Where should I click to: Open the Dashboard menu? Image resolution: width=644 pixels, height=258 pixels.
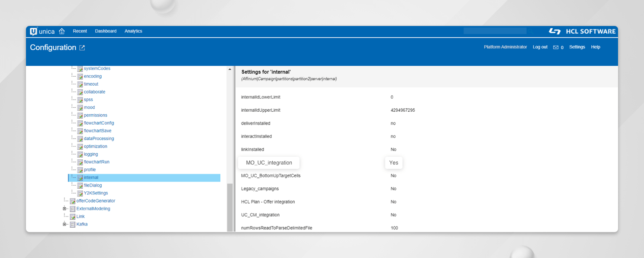click(106, 31)
